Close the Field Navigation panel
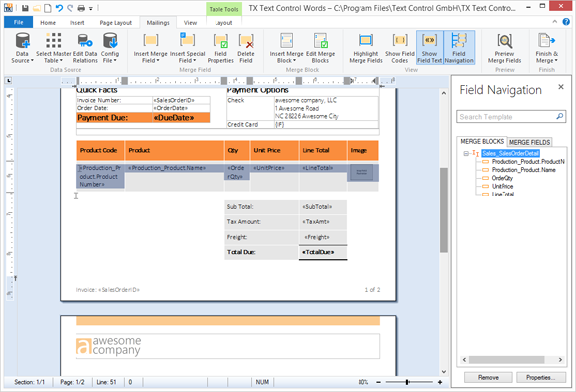The height and width of the screenshot is (392, 576). (x=560, y=87)
